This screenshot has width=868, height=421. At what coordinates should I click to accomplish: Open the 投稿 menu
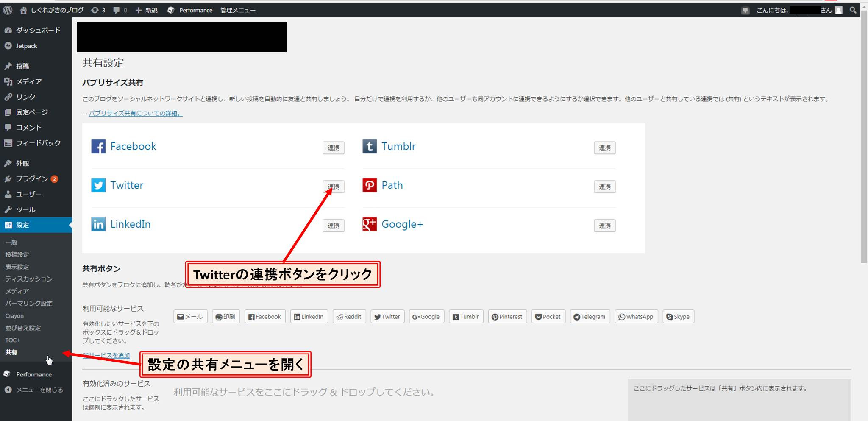coord(36,66)
